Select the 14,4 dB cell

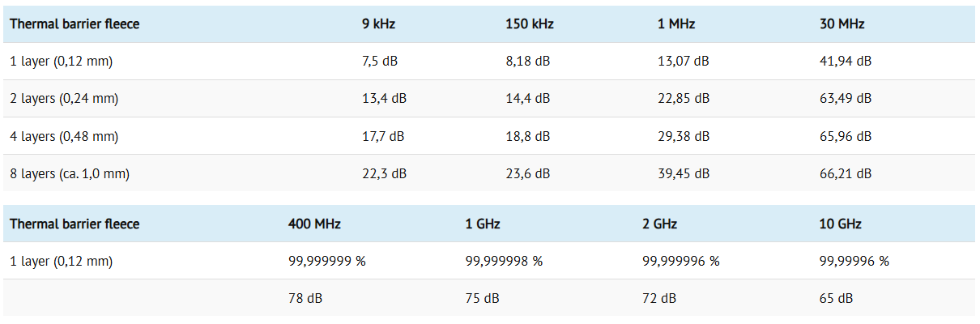point(527,99)
